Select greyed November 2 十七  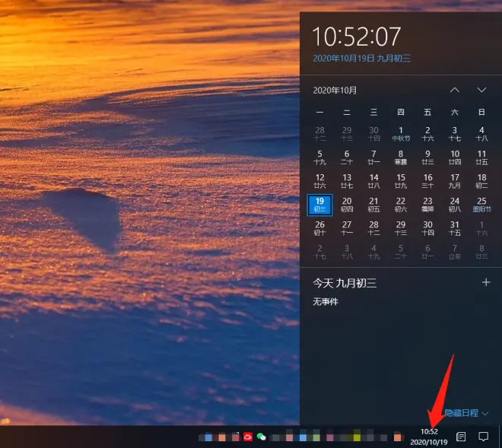click(319, 252)
